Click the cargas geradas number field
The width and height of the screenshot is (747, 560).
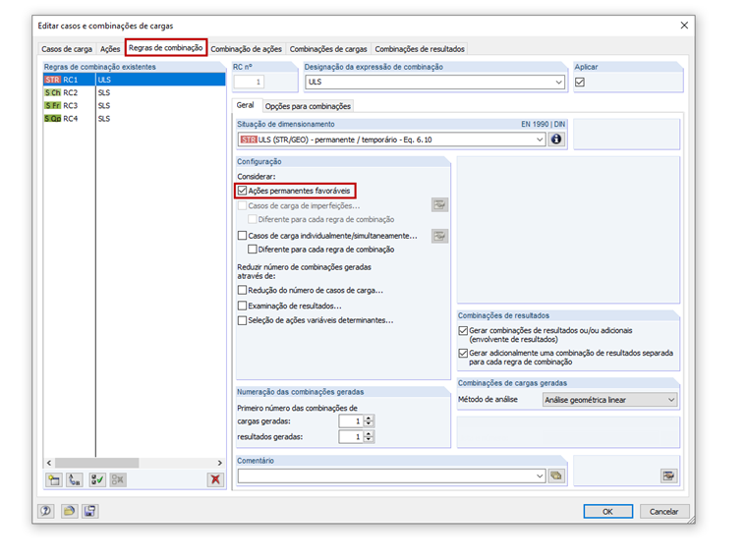(352, 420)
